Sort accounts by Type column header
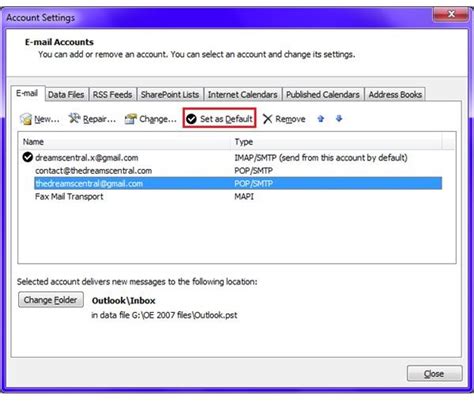The width and height of the screenshot is (474, 406). click(337, 142)
